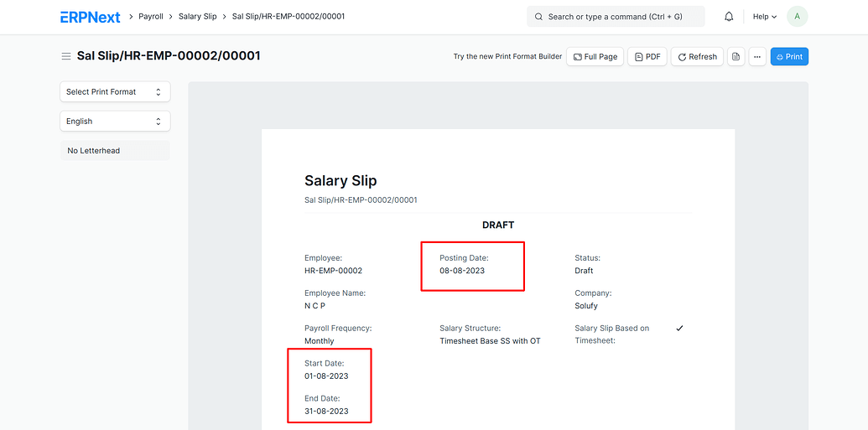Go to the Salary Slip breadcrumb
Image resolution: width=868 pixels, height=430 pixels.
[198, 17]
